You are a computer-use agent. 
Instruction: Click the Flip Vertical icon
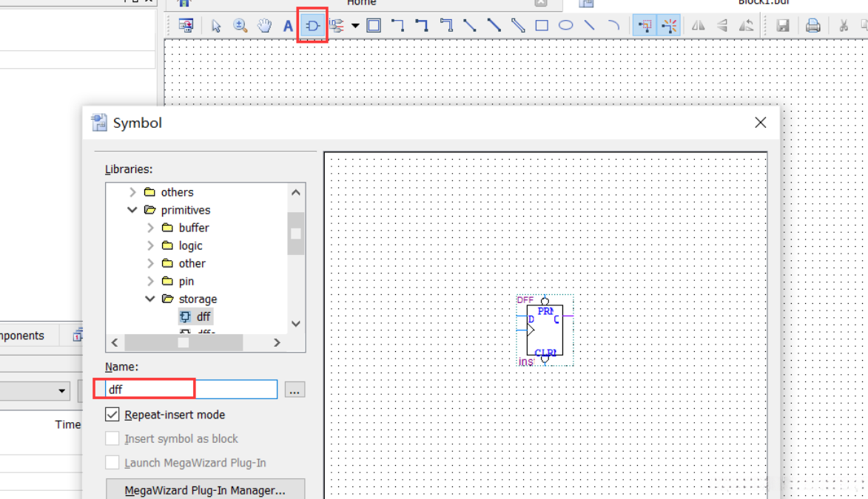(722, 25)
